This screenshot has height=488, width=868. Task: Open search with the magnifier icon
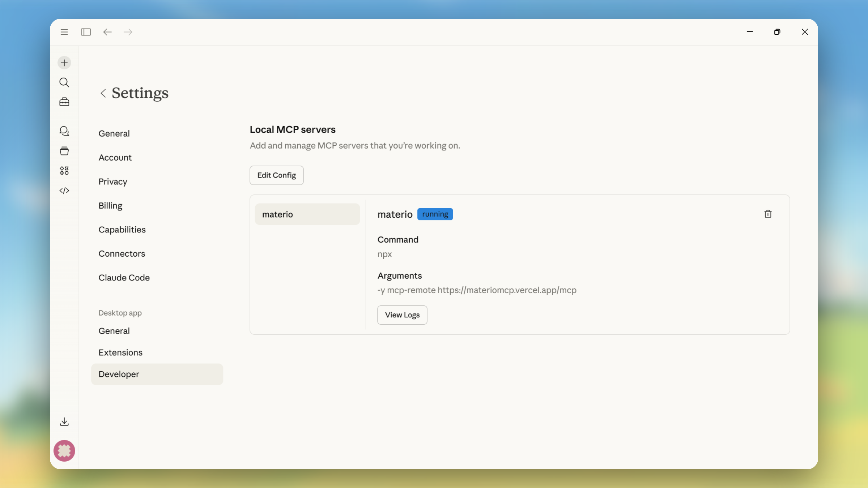pyautogui.click(x=64, y=82)
